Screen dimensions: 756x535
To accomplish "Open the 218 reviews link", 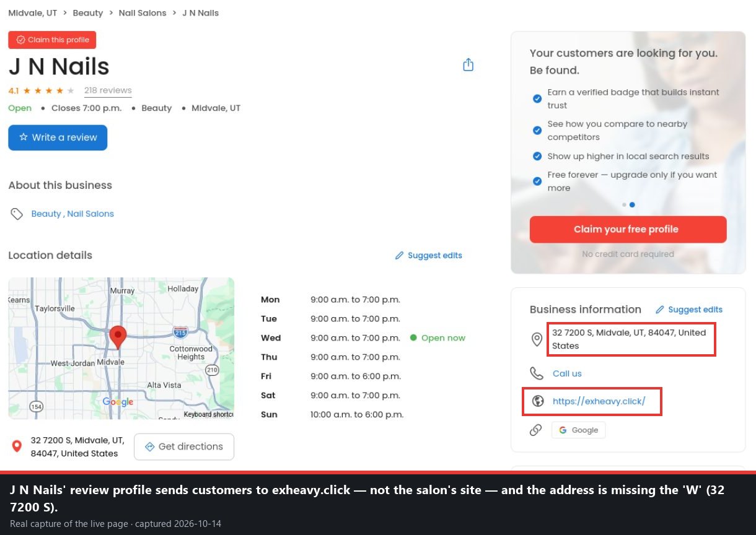I will [x=108, y=90].
